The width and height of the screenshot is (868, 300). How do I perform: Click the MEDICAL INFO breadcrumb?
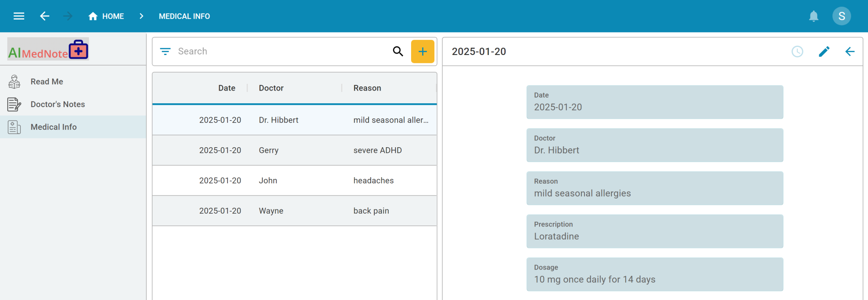coord(184,16)
